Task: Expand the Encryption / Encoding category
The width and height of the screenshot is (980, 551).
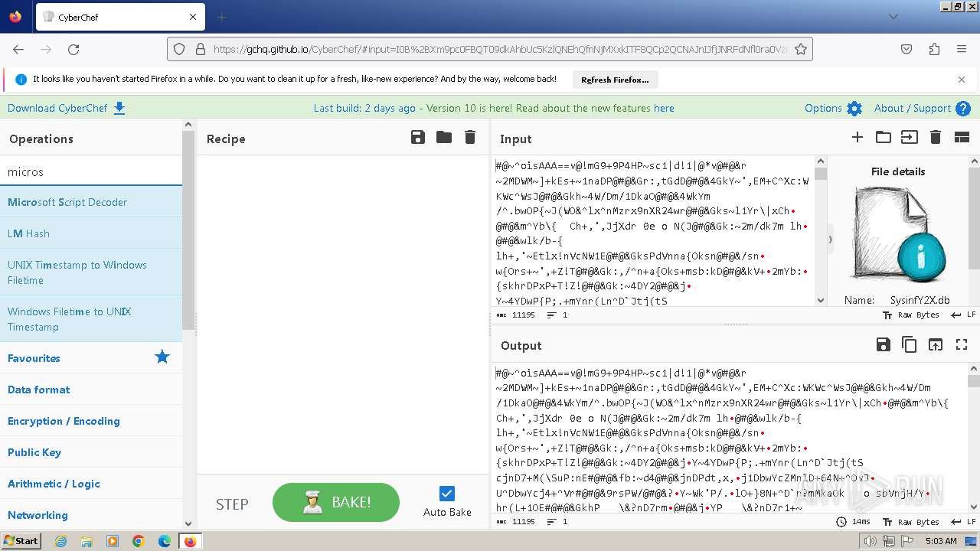Action: pos(91,421)
